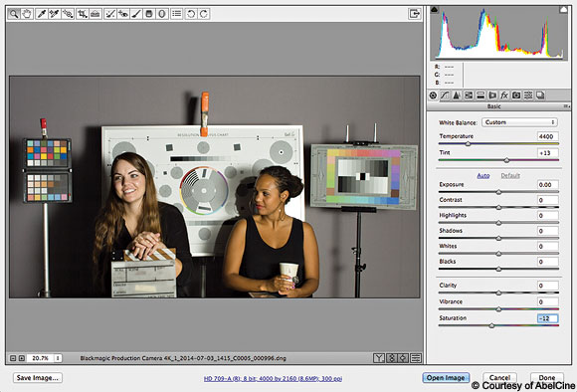
Task: Toggle the highlight clipping warning
Action: (x=563, y=10)
